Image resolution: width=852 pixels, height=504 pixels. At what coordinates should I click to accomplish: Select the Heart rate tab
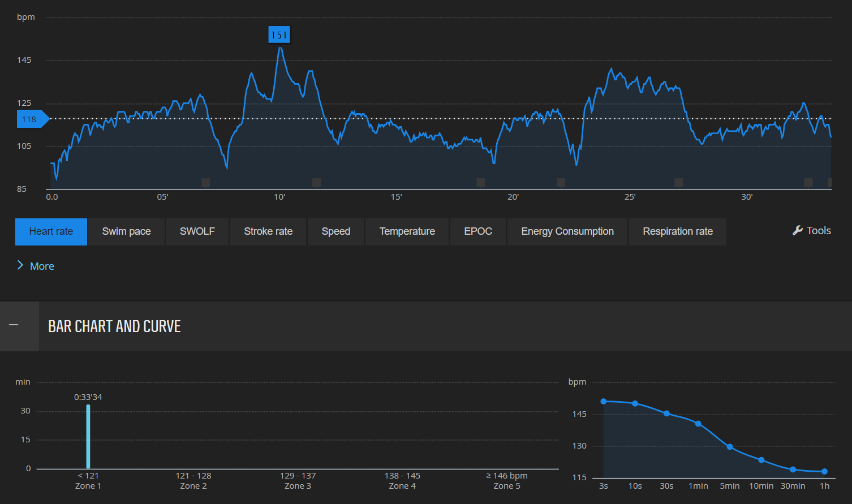pyautogui.click(x=51, y=231)
